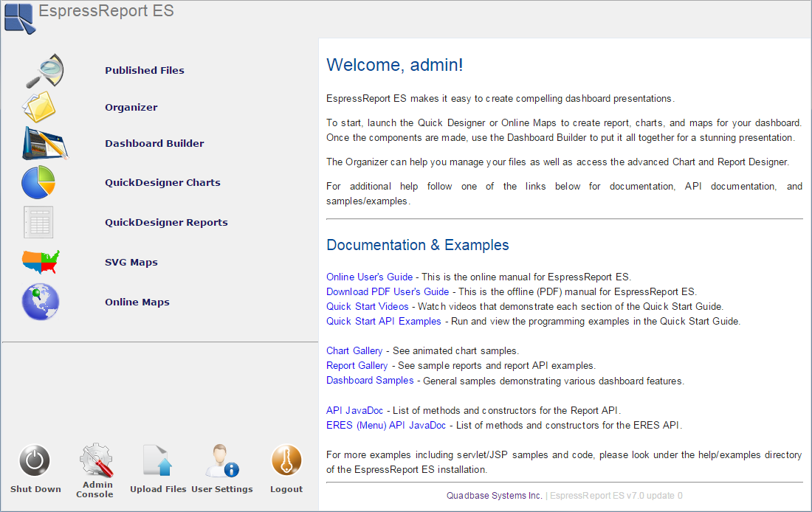Click the Admin Console text label
The image size is (812, 512).
(x=95, y=489)
